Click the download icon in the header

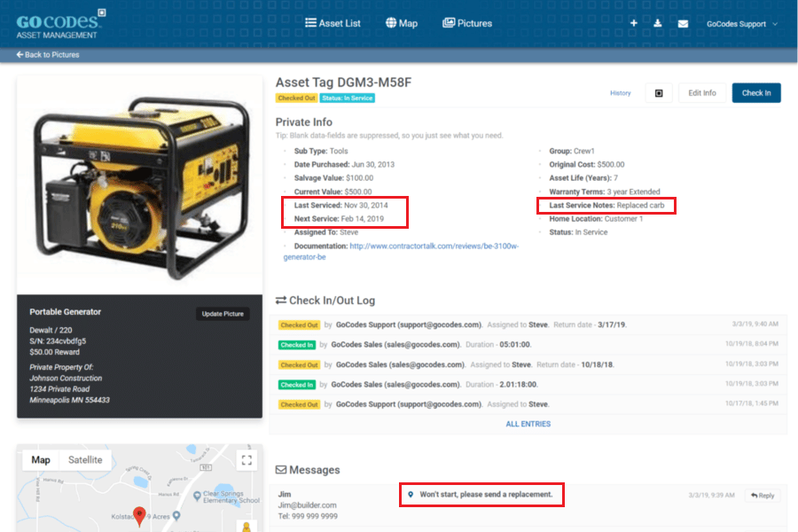(x=658, y=24)
